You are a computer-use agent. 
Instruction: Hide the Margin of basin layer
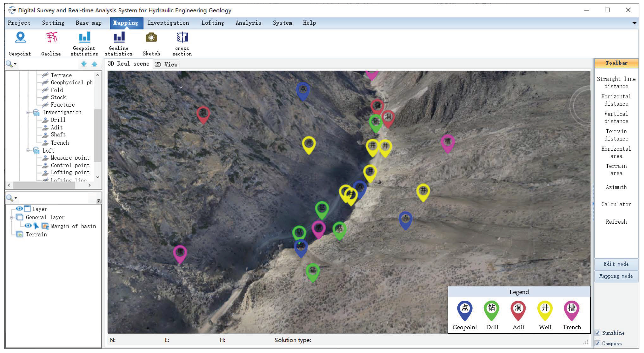[28, 226]
